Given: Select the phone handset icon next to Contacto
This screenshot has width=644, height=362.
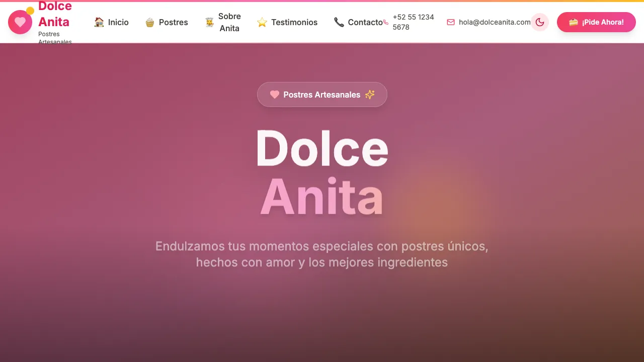Looking at the screenshot, I should pyautogui.click(x=338, y=22).
